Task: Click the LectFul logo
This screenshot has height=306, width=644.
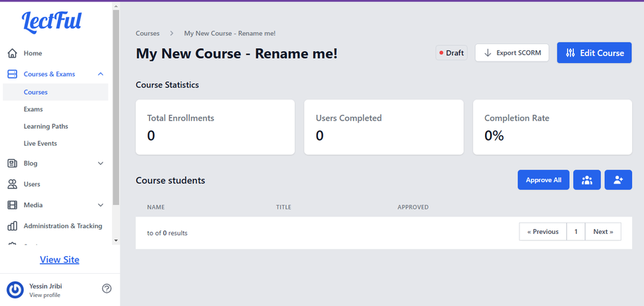Action: tap(51, 22)
